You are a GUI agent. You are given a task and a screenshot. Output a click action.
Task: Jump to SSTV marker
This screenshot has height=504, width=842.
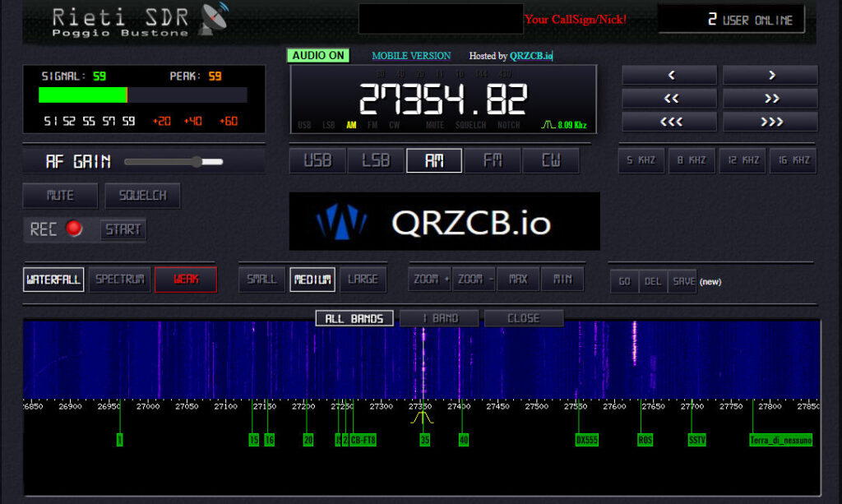pos(697,440)
